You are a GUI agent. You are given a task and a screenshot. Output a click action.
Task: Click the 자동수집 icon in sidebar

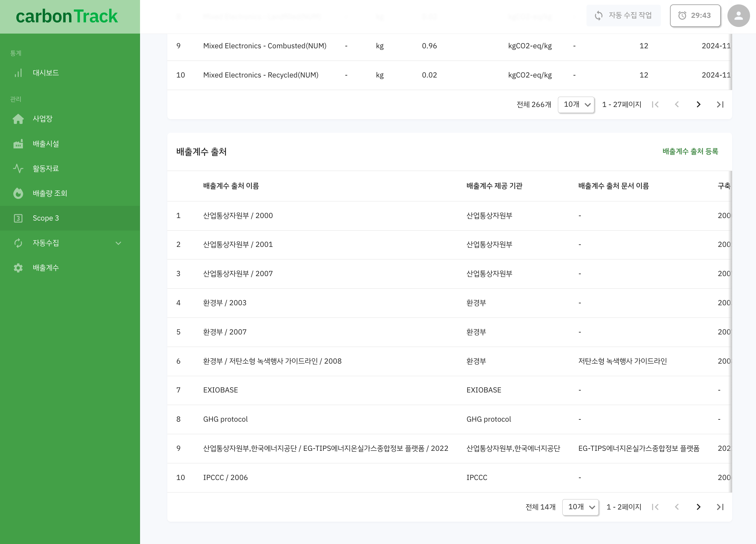[x=18, y=243]
